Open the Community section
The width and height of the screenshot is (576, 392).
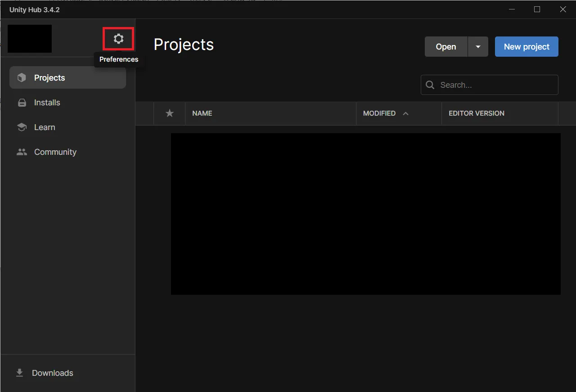[x=55, y=152]
